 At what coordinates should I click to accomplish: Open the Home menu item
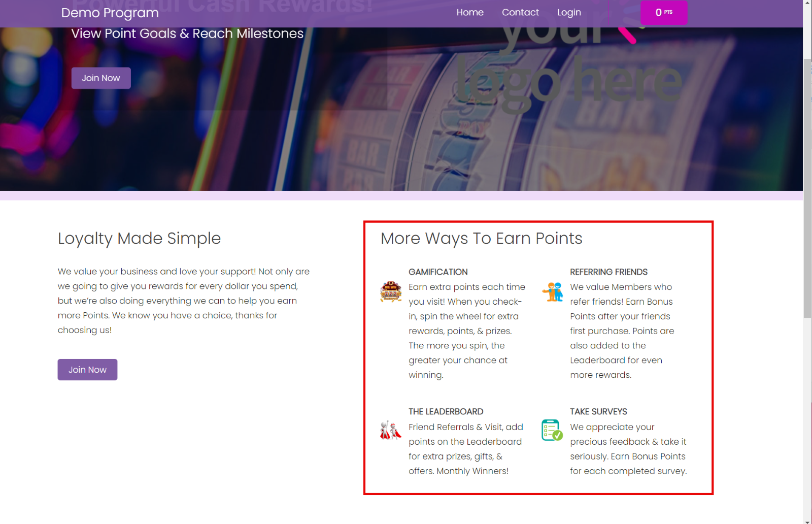pyautogui.click(x=470, y=12)
